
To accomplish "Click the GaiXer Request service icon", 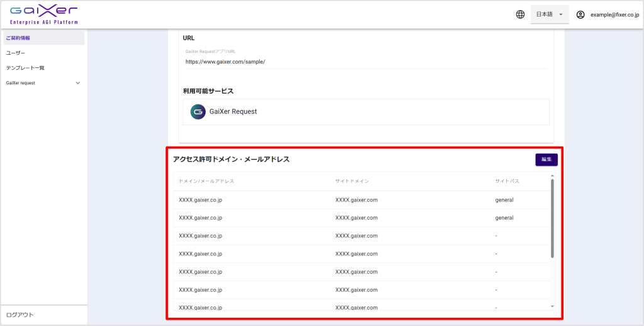I will coord(198,111).
